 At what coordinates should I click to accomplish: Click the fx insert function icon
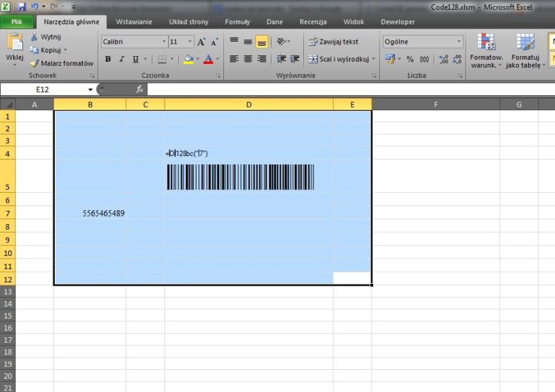(x=139, y=90)
